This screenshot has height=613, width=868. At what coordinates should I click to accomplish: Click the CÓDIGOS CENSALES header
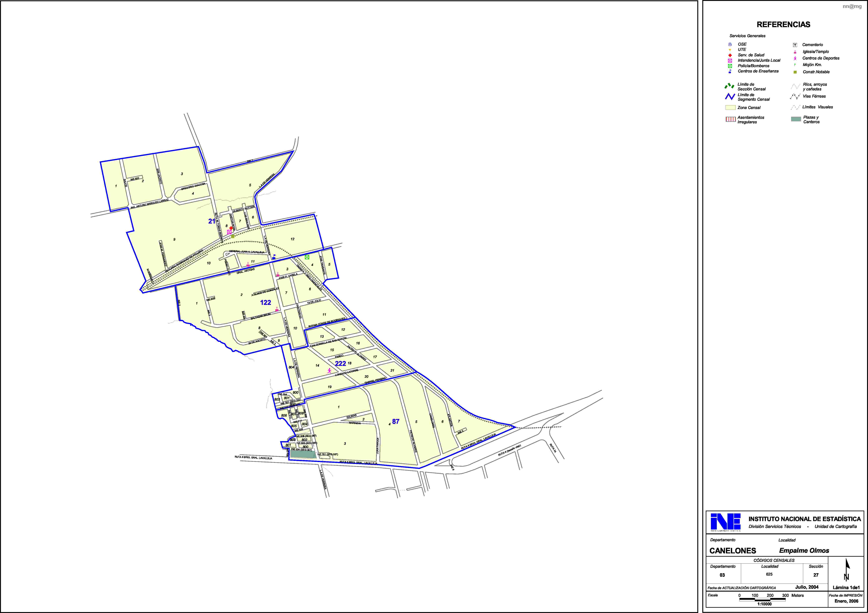click(x=774, y=560)
